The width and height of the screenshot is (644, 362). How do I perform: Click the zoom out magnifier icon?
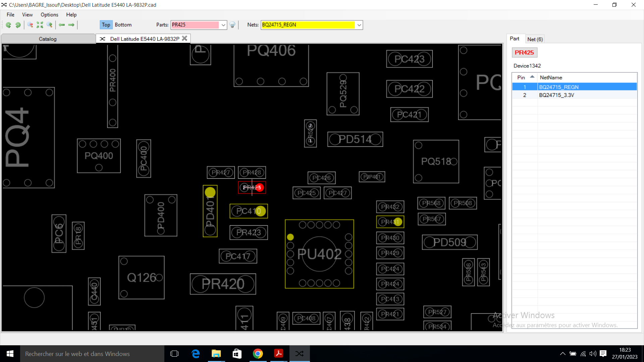click(x=30, y=25)
